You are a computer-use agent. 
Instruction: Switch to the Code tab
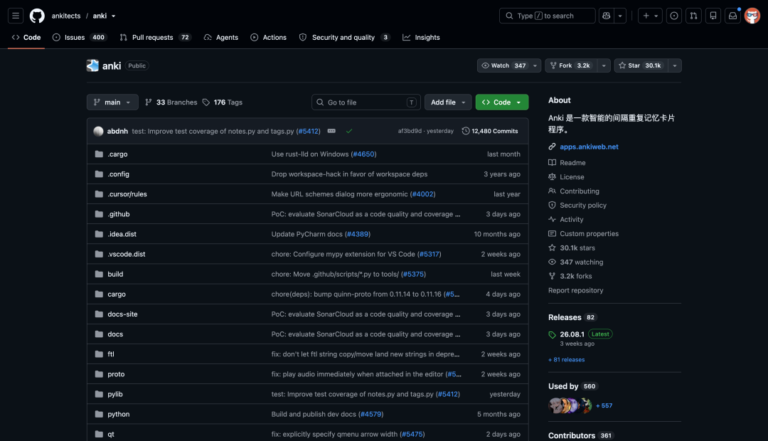[x=26, y=37]
